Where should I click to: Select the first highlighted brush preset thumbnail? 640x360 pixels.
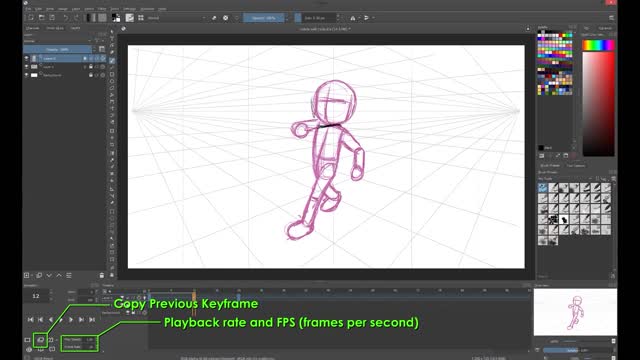[x=543, y=188]
